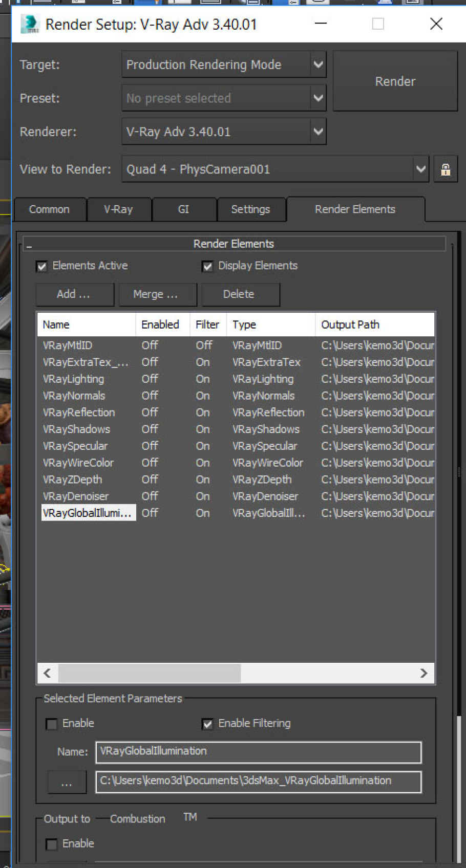
Task: Click the dialog vertical scrollbar
Action: coord(458,789)
